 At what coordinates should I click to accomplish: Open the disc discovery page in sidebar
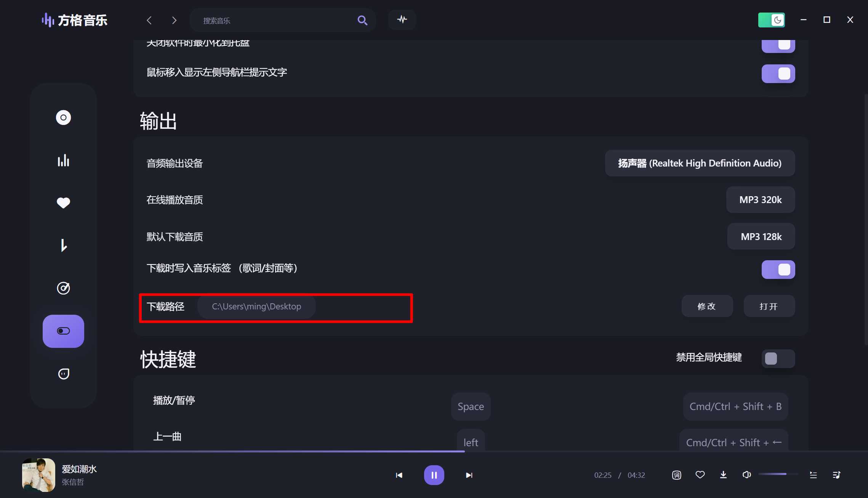[x=63, y=117]
